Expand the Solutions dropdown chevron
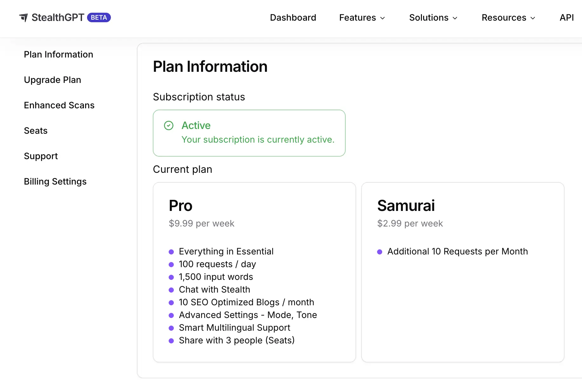Image resolution: width=582 pixels, height=392 pixels. coord(455,18)
